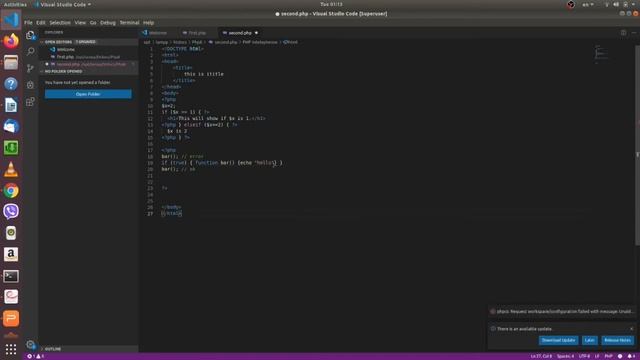Screen dimensions: 640x360
Task: Open the keyboard language indicator dropdown
Action: pyautogui.click(x=588, y=4)
